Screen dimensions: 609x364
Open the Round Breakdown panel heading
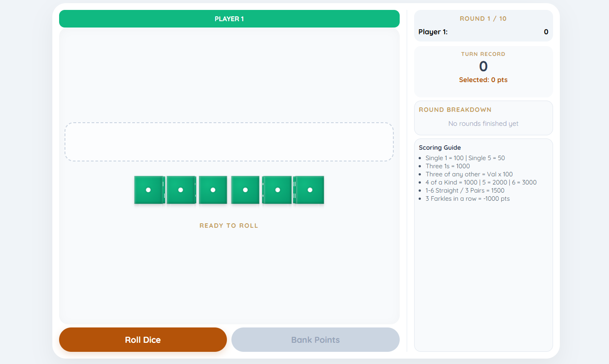tap(455, 110)
